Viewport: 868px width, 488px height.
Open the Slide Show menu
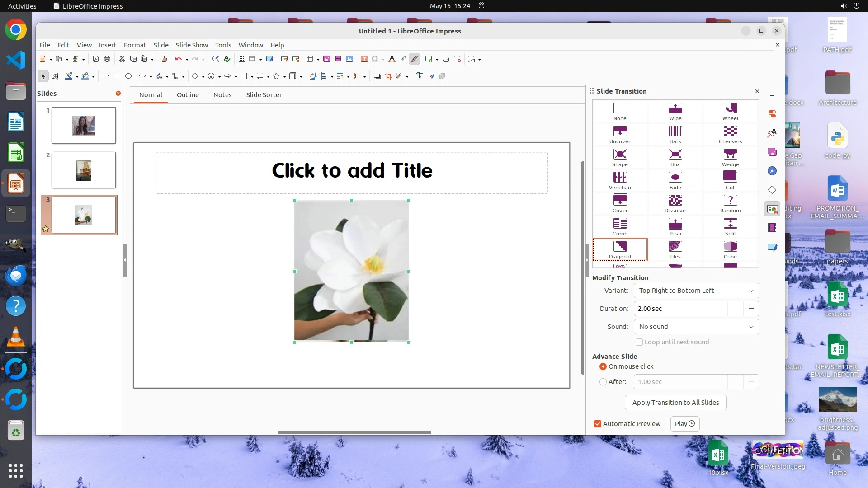tap(192, 45)
